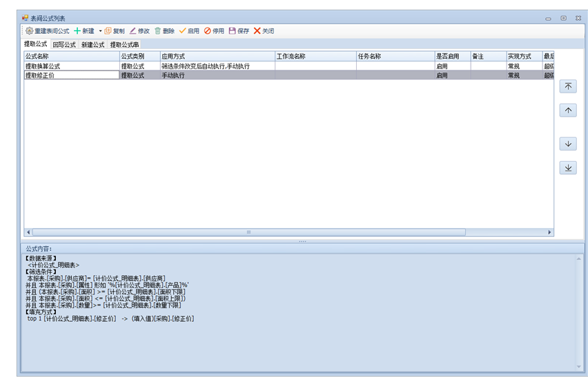Click the 修改 edit toolbar button
The width and height of the screenshot is (588, 380).
point(139,31)
